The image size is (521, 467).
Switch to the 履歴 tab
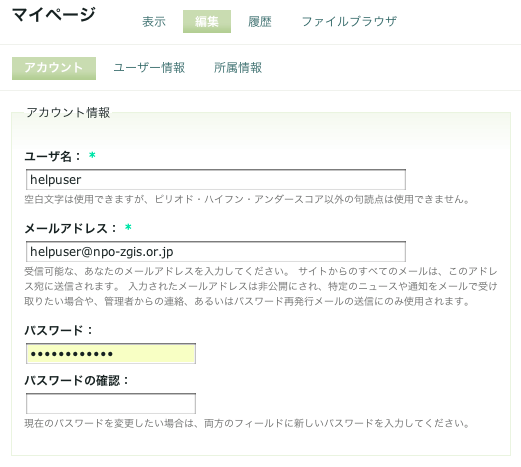260,22
